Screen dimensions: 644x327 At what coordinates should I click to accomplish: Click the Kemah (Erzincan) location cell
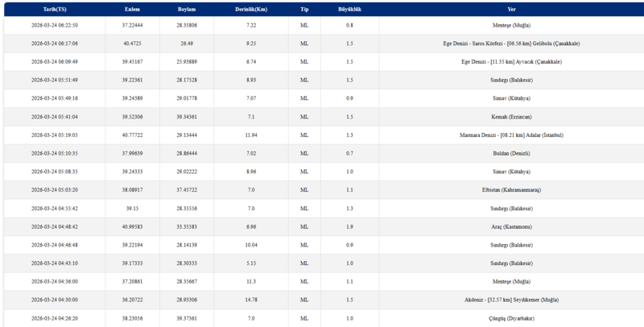[x=507, y=116]
